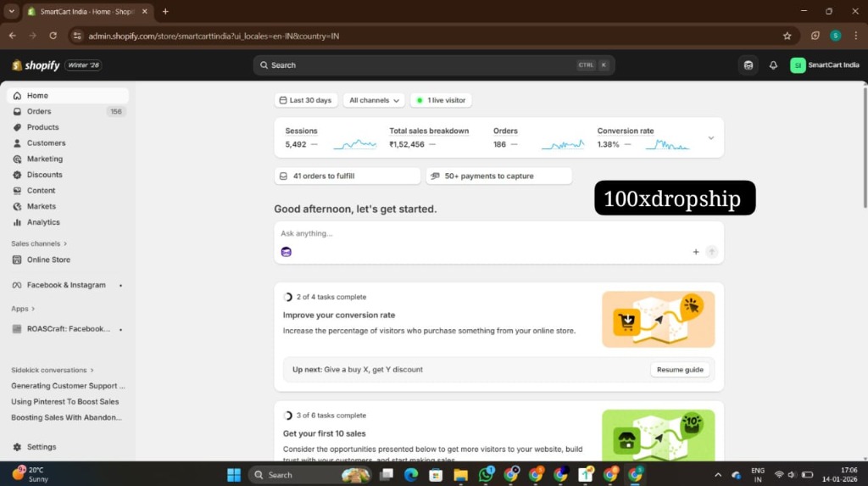Expand the Sales channels section
The width and height of the screenshot is (868, 486).
click(39, 243)
